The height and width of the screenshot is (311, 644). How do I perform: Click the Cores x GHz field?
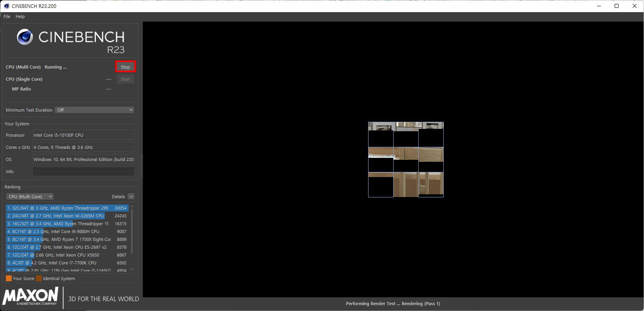pos(83,147)
